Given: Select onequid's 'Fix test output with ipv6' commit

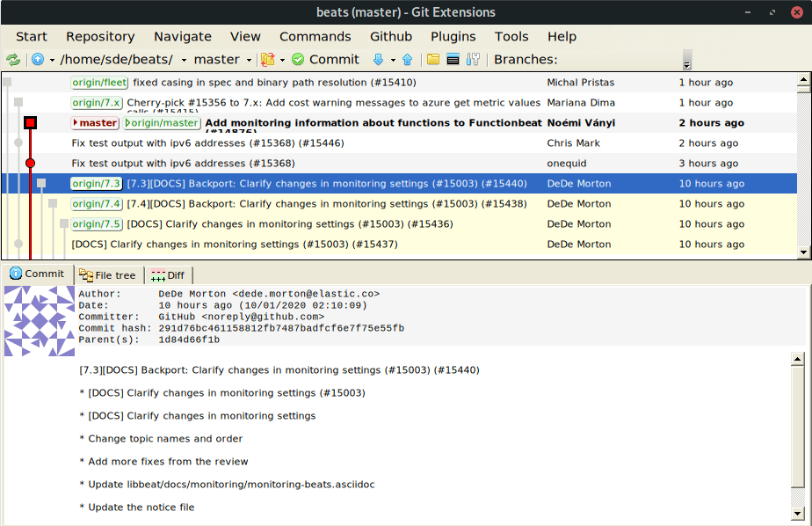Looking at the screenshot, I should pos(399,164).
